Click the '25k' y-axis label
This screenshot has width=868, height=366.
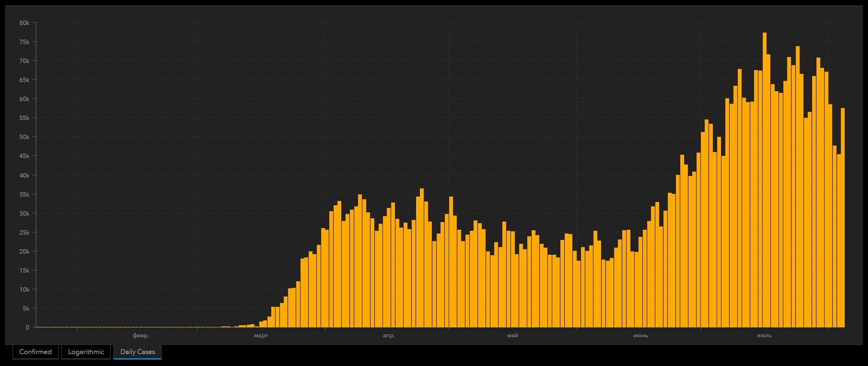point(24,232)
